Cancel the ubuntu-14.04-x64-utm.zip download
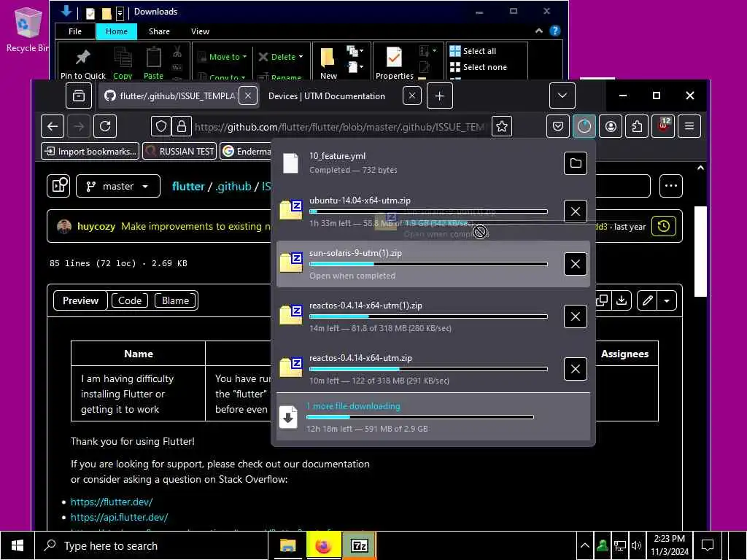Viewport: 747px width, 560px height. (x=575, y=211)
